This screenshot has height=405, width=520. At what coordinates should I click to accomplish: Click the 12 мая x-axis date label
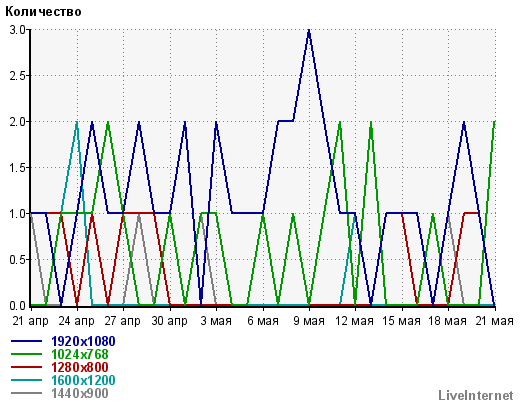(354, 321)
